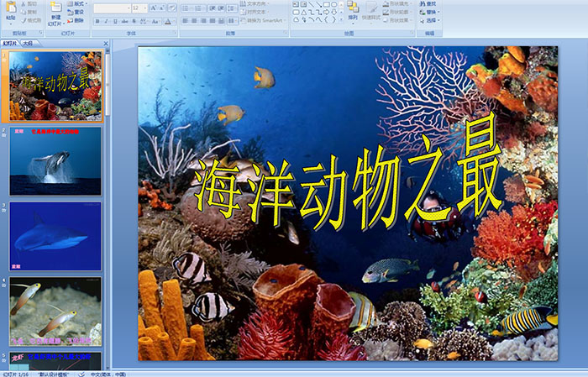Click Shape Fill (形状填充) color button
This screenshot has height=377, width=588.
pyautogui.click(x=398, y=3)
